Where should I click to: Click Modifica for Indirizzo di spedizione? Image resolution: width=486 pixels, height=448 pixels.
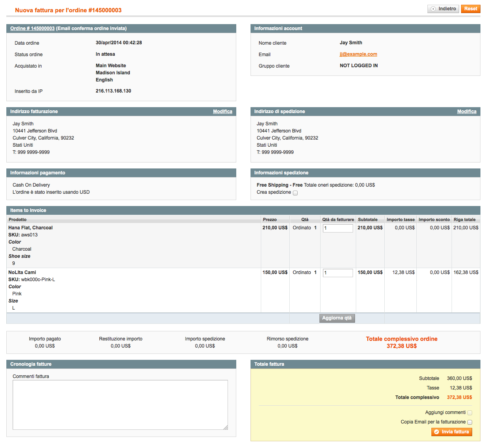click(x=467, y=112)
